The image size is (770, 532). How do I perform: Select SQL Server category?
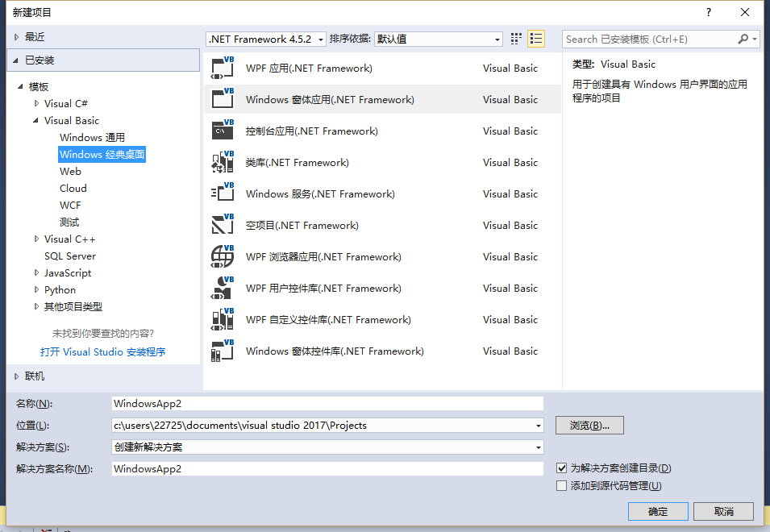click(69, 256)
